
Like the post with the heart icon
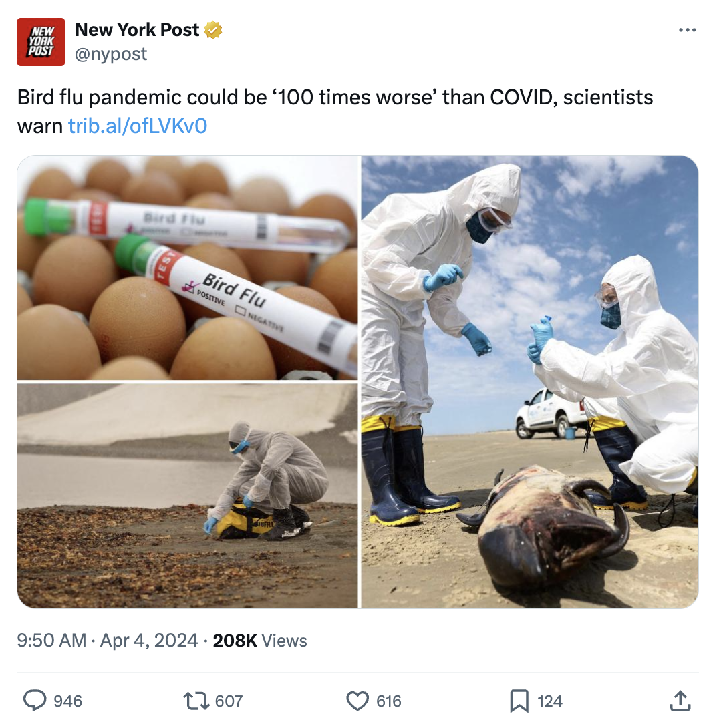tap(357, 701)
